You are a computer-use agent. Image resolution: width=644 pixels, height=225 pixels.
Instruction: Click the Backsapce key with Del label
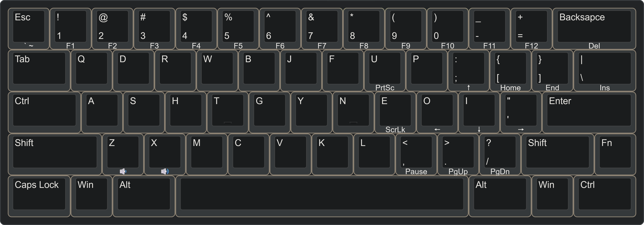coord(594,28)
